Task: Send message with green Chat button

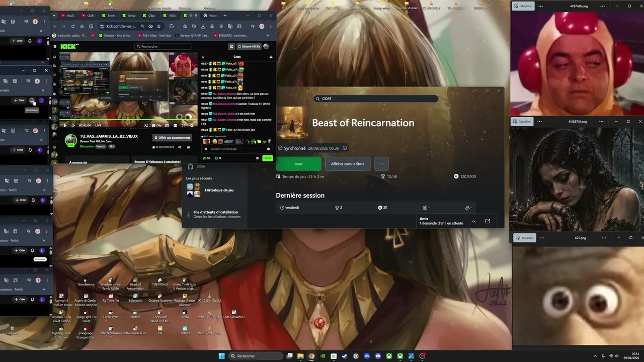Action: click(268, 158)
